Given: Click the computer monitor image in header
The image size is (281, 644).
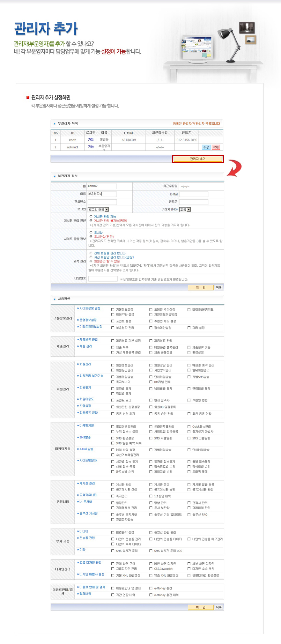Looking at the screenshot, I should 197,48.
